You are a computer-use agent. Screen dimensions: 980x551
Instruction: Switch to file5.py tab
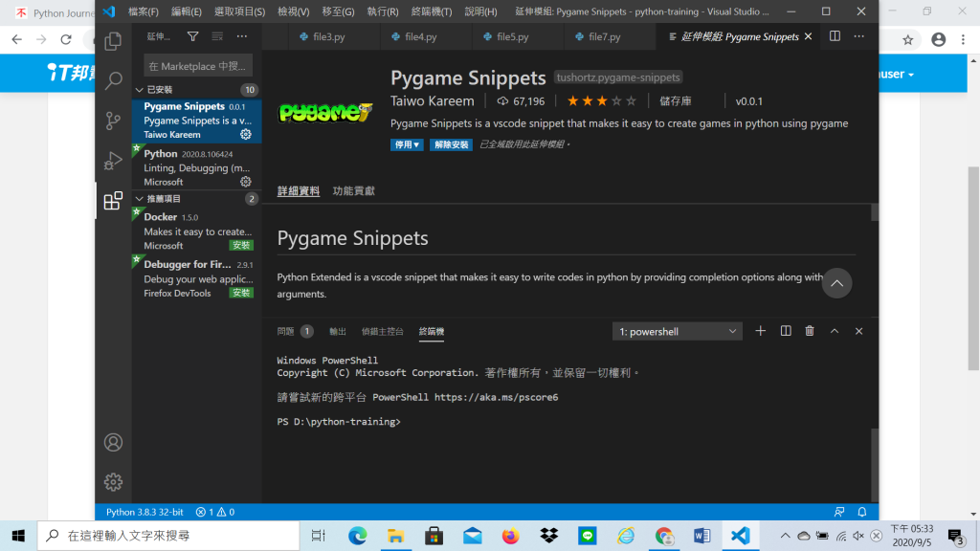518,37
